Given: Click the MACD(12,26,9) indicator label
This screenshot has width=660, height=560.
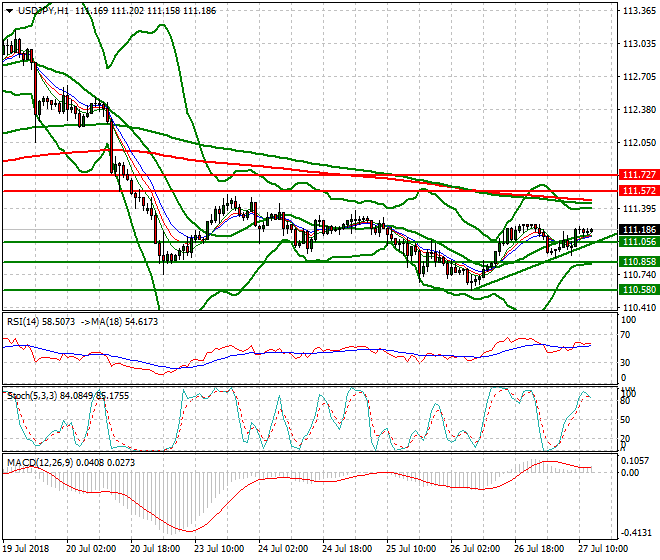Looking at the screenshot, I should (x=39, y=462).
